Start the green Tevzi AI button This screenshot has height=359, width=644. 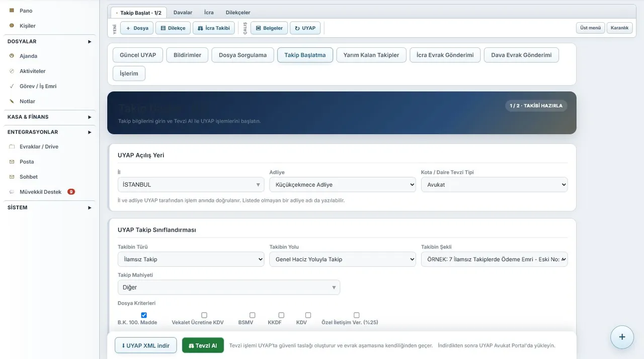(x=203, y=345)
